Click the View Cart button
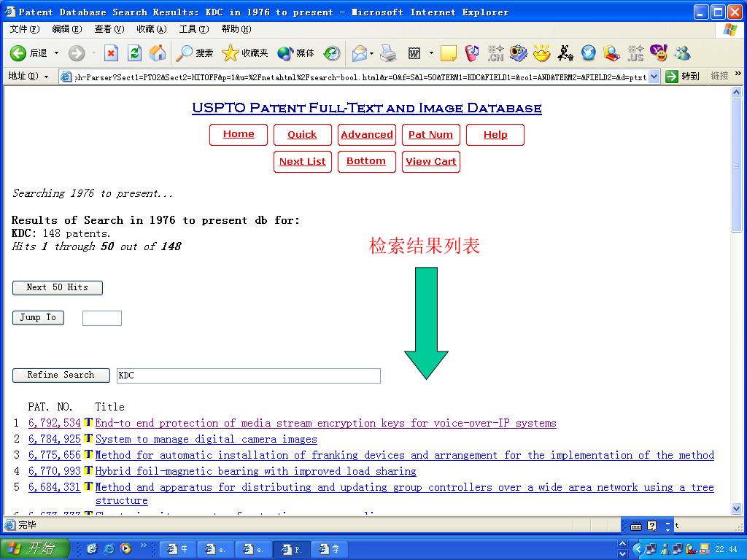 431,162
